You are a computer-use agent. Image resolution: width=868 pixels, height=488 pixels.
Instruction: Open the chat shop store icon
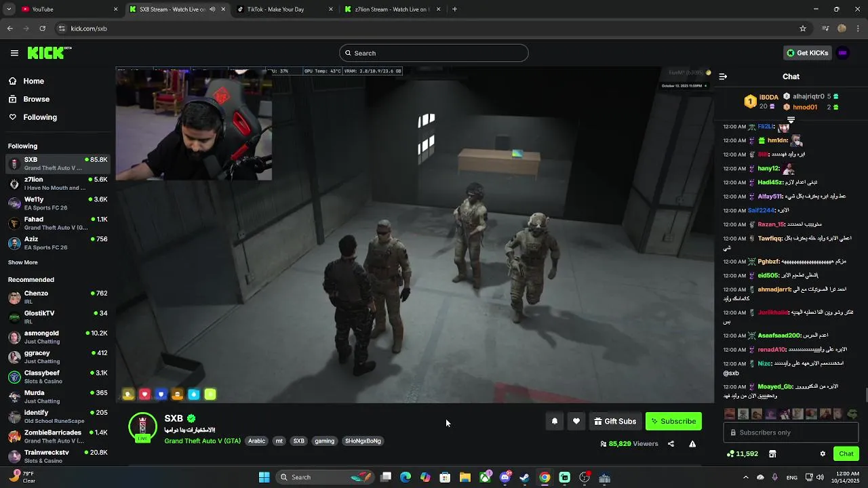tap(772, 453)
